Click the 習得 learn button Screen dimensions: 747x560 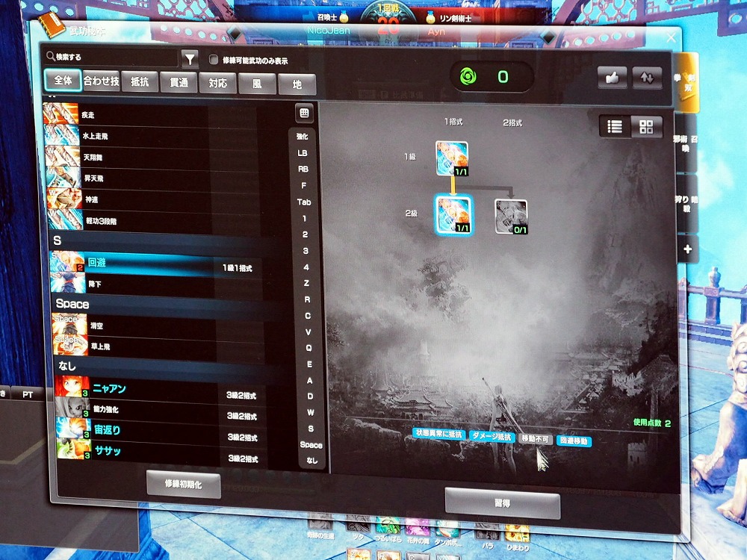[502, 503]
